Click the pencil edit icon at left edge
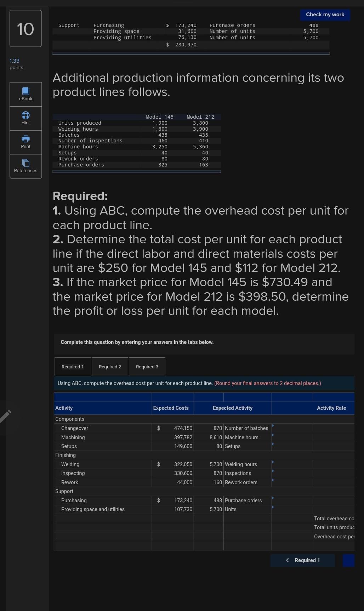Viewport: 364px width, 611px height. pos(5,416)
